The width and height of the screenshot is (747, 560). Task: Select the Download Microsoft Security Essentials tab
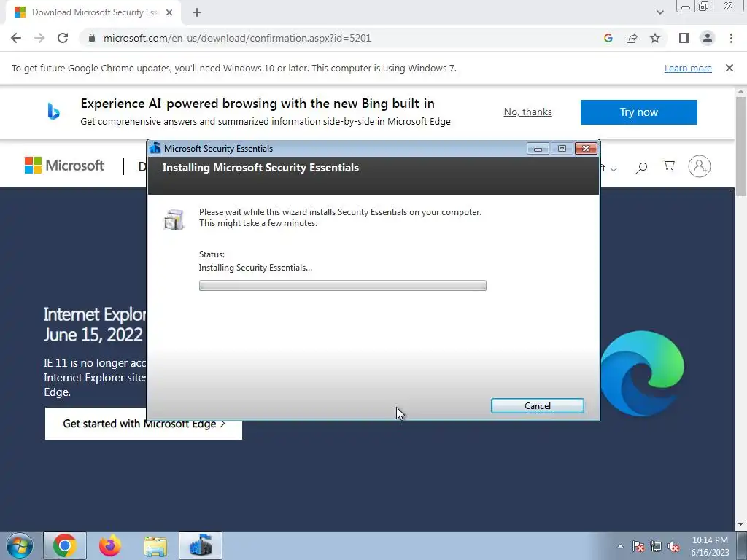click(93, 12)
